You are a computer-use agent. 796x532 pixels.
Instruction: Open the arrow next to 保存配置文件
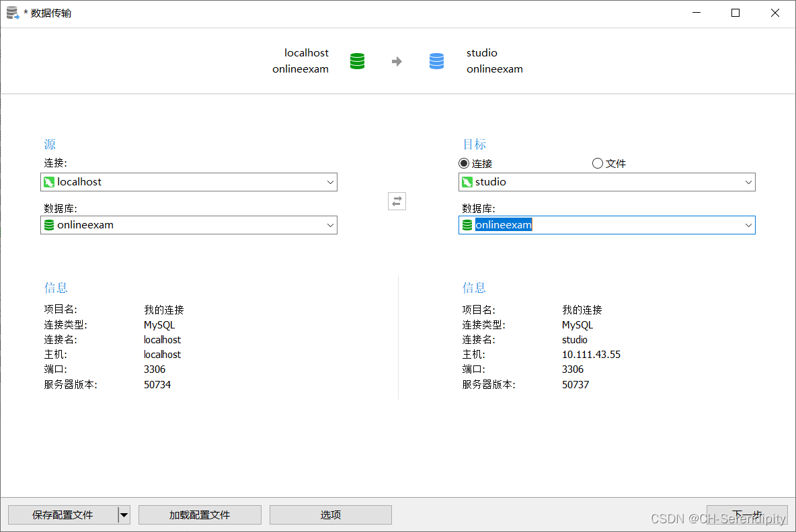pos(124,515)
